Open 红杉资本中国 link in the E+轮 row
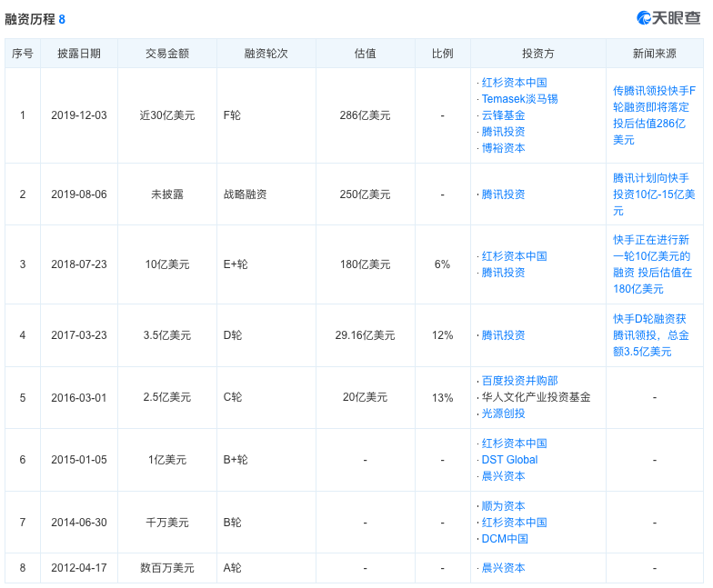 click(x=514, y=256)
